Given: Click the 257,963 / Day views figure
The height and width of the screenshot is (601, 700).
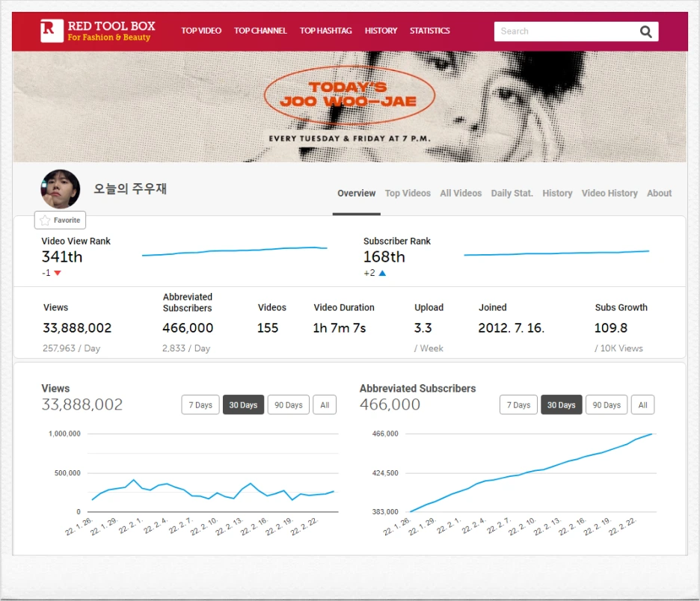Looking at the screenshot, I should click(x=72, y=348).
